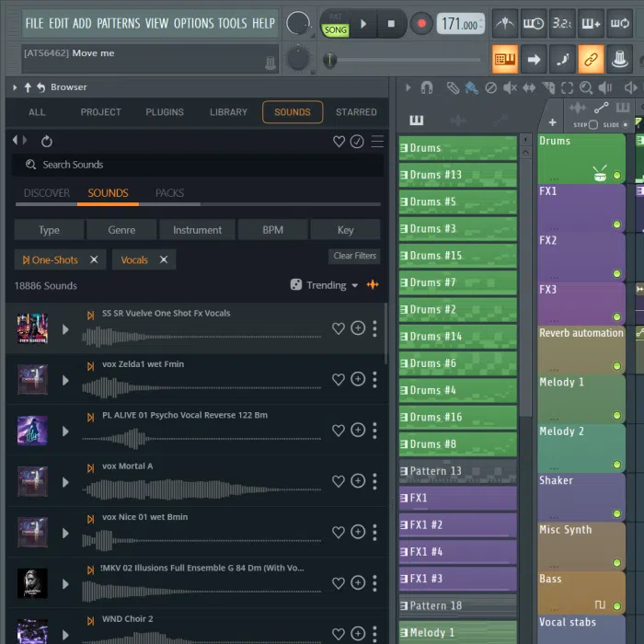The image size is (644, 644).
Task: Select the FX1 #2 pattern
Action: [458, 525]
